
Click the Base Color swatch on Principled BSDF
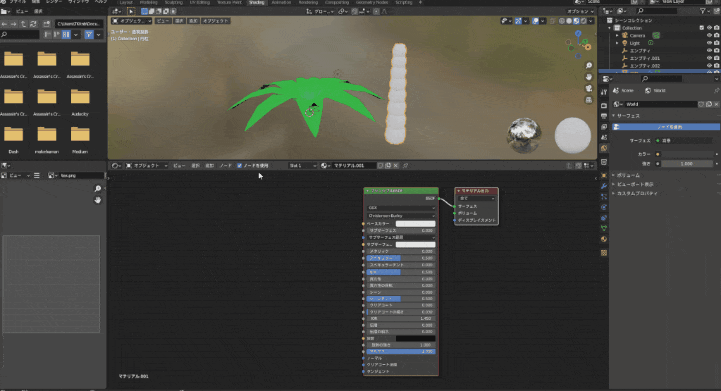[x=415, y=224]
